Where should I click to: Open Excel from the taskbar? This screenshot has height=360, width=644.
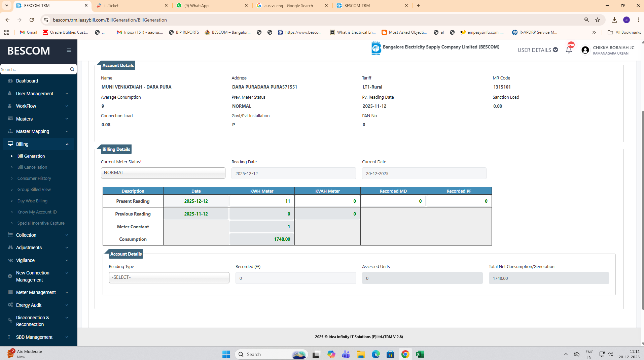point(420,354)
